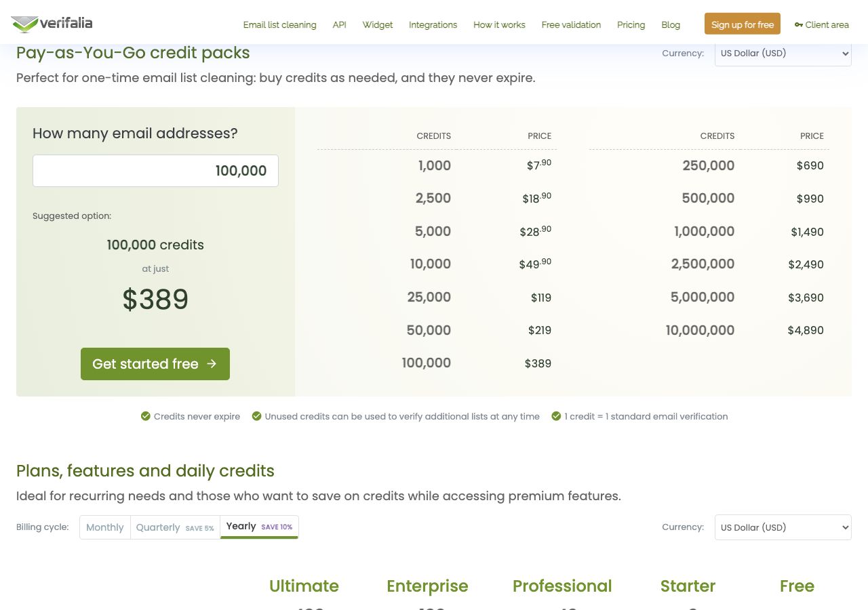This screenshot has height=610, width=868.
Task: Open Free validation page
Action: (571, 24)
